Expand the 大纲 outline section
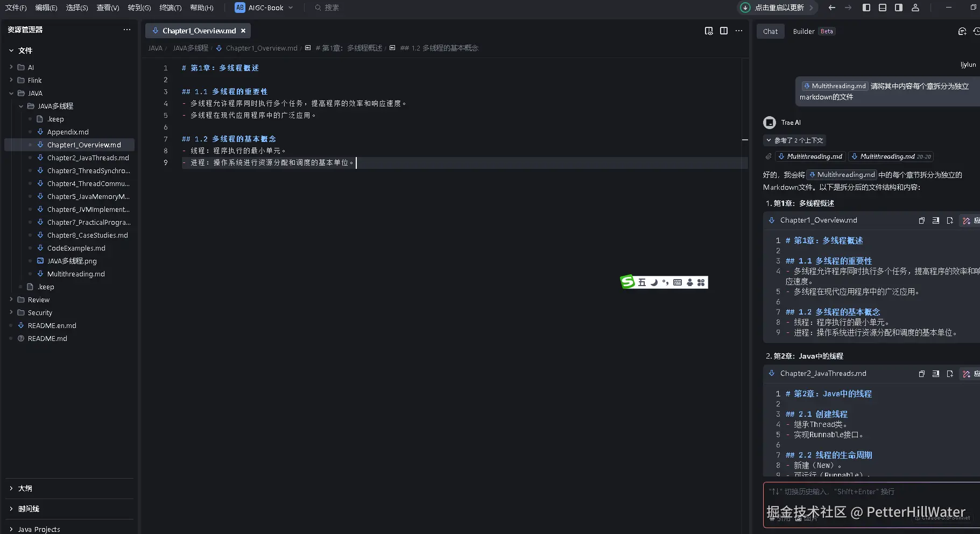The image size is (980, 534). click(11, 488)
